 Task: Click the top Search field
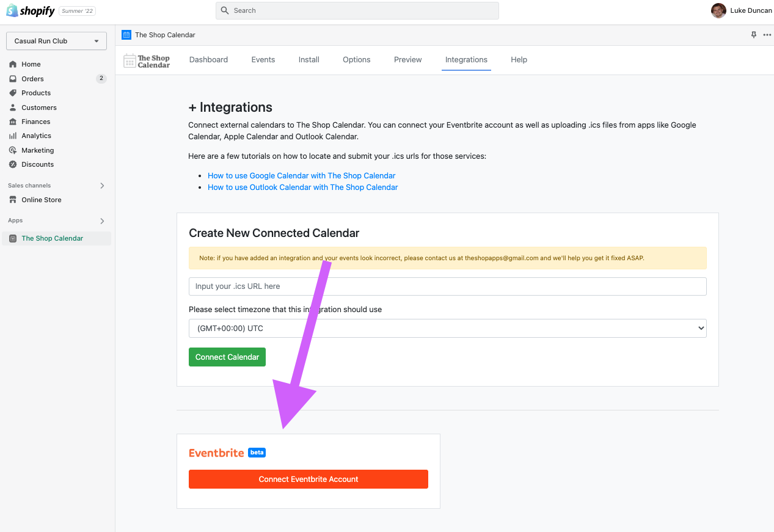pyautogui.click(x=357, y=10)
